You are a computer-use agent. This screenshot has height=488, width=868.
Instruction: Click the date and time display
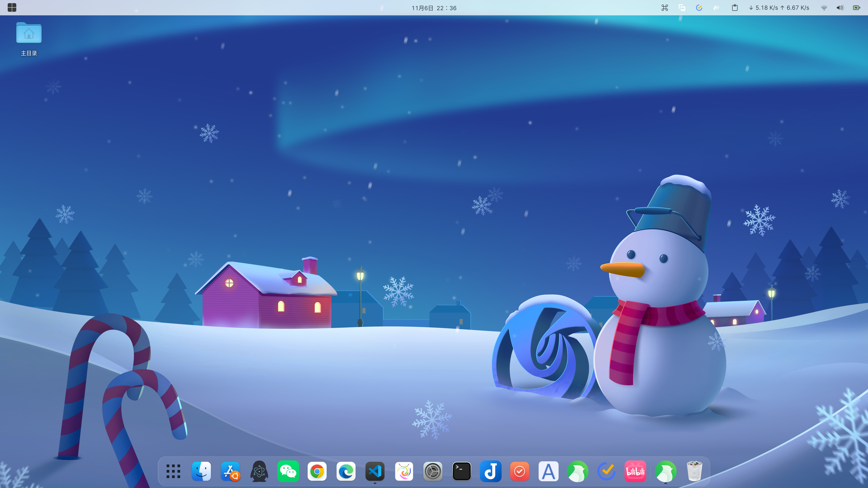pos(434,8)
